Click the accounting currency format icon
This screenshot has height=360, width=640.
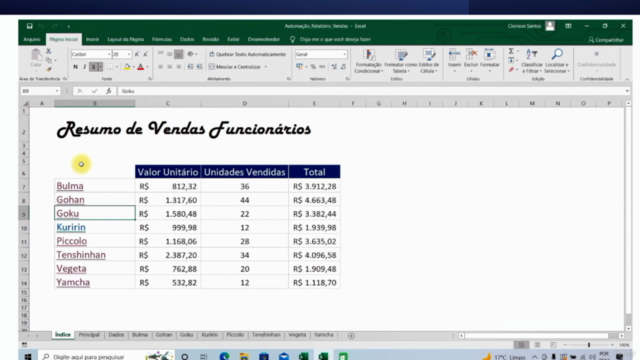(300, 67)
